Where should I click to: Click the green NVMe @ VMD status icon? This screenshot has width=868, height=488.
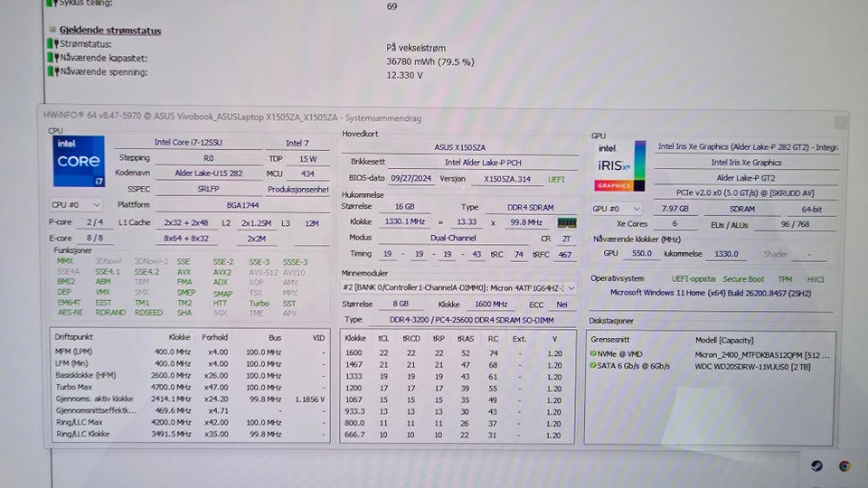[x=593, y=353]
